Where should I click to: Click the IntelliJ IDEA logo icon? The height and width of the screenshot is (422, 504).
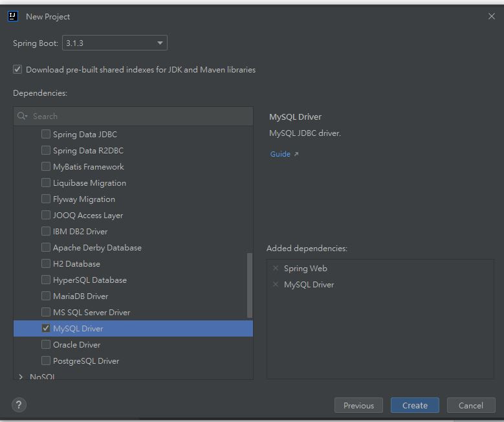[x=13, y=16]
